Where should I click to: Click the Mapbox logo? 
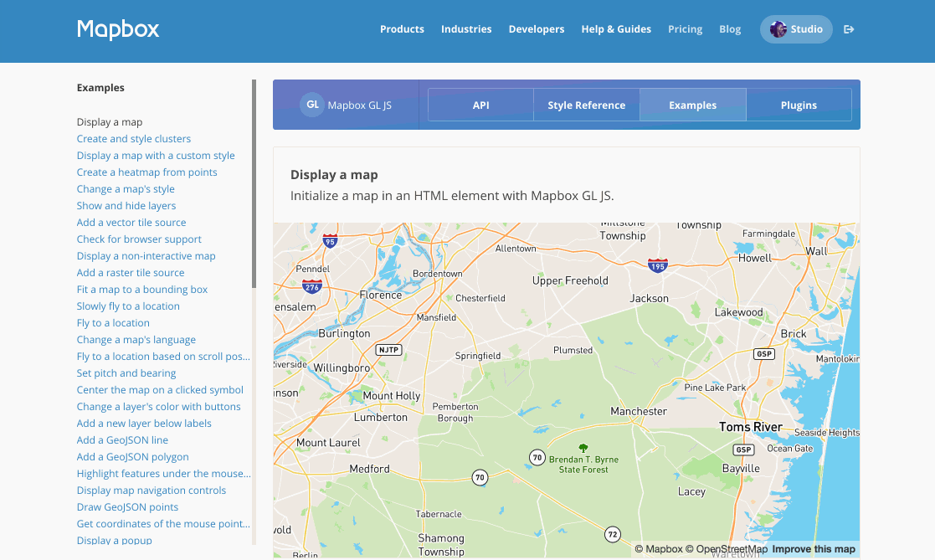118,29
